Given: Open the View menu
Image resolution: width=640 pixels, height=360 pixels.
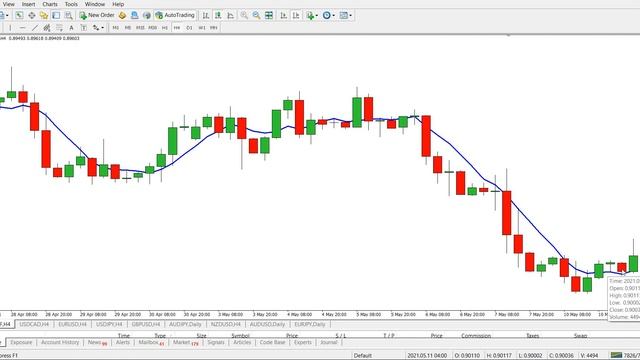Looking at the screenshot, I should tap(8, 4).
